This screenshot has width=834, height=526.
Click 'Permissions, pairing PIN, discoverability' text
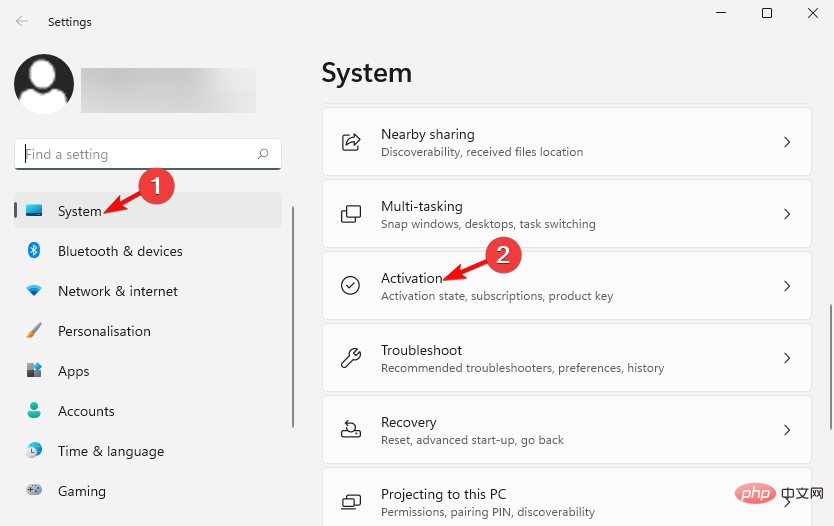tap(488, 512)
